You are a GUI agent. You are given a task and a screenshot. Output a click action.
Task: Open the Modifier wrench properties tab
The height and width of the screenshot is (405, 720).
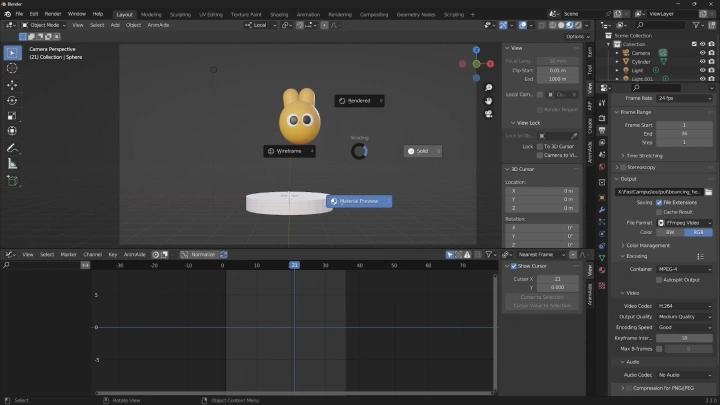click(x=602, y=210)
